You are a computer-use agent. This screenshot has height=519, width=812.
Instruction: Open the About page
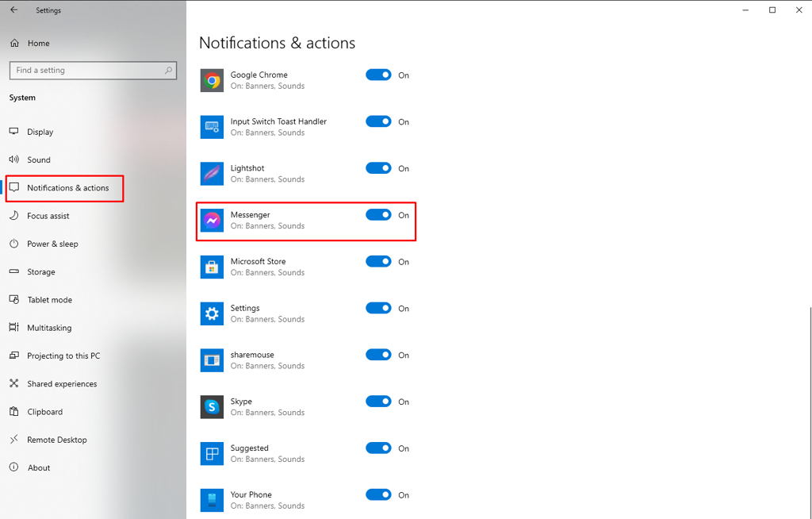pos(94,467)
